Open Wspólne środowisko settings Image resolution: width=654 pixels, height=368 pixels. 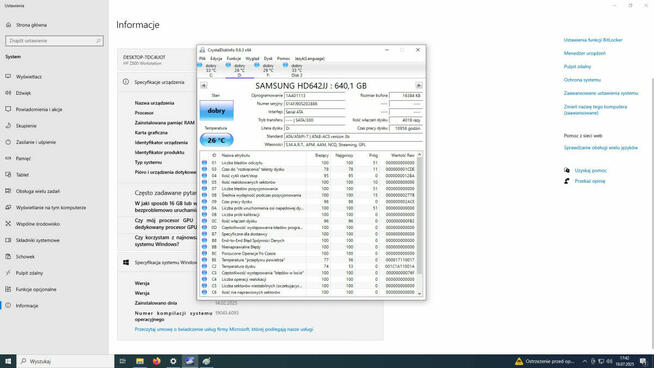pyautogui.click(x=38, y=224)
